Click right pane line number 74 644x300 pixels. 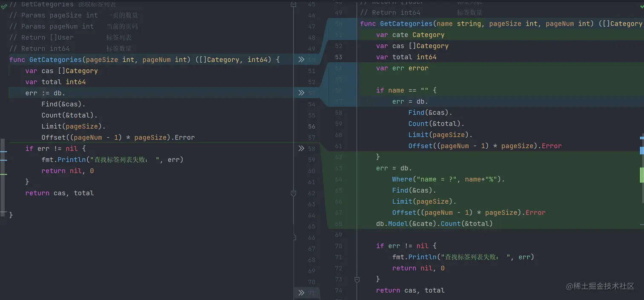click(338, 291)
